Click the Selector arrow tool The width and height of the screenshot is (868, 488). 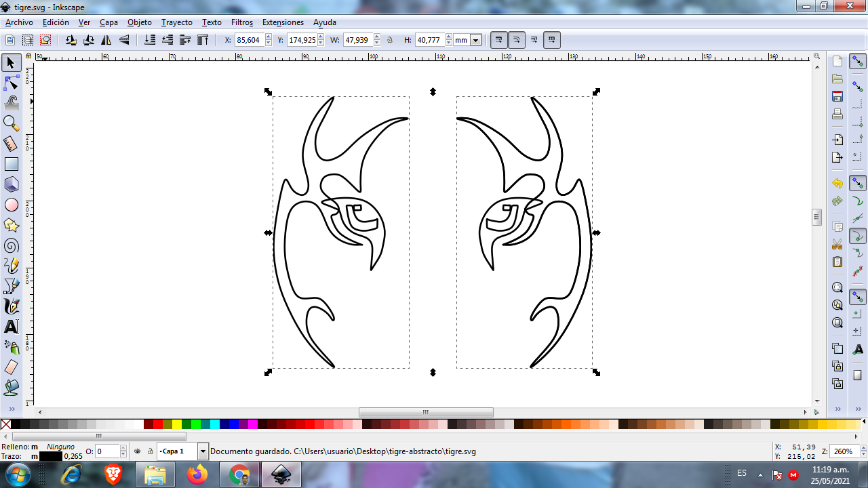point(11,63)
